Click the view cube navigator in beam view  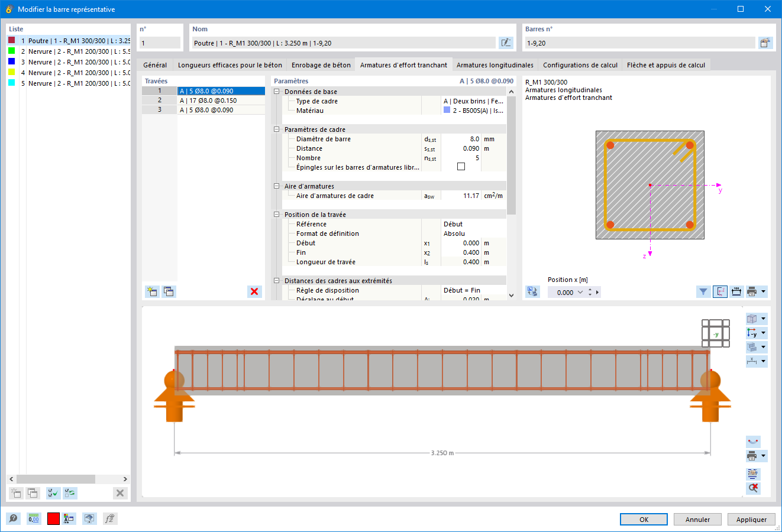click(716, 333)
